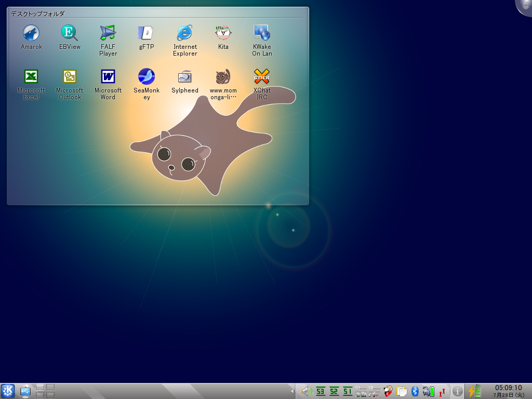
Task: Click the Bluetooth tray icon
Action: coord(415,392)
